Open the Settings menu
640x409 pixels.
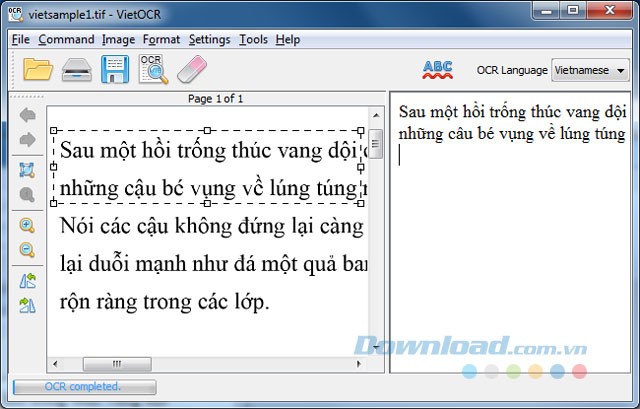pos(209,40)
